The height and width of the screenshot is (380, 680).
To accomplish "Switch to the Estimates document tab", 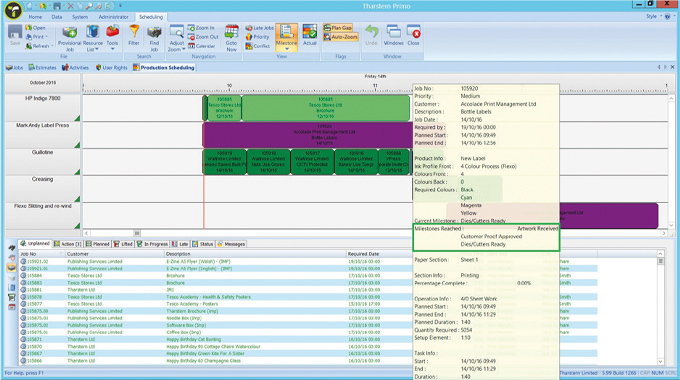I will click(x=42, y=68).
